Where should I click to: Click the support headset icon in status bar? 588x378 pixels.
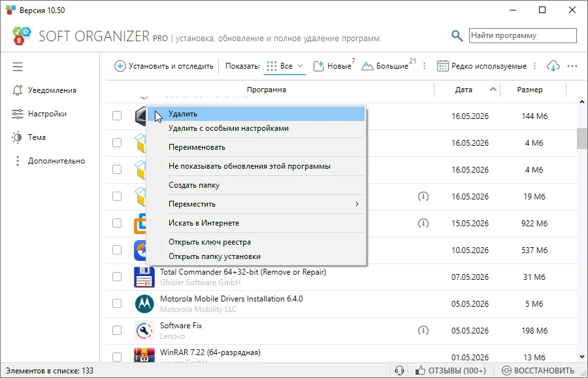click(x=399, y=371)
